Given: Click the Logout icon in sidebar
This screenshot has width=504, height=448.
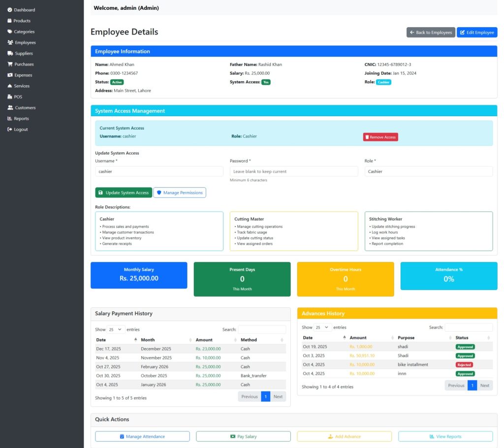Looking at the screenshot, I should [10, 129].
